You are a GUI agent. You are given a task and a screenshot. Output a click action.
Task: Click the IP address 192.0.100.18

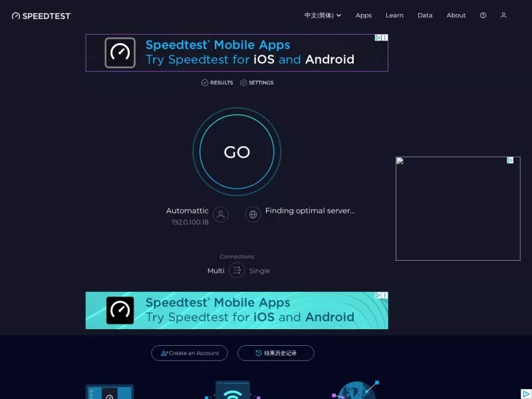(x=190, y=222)
